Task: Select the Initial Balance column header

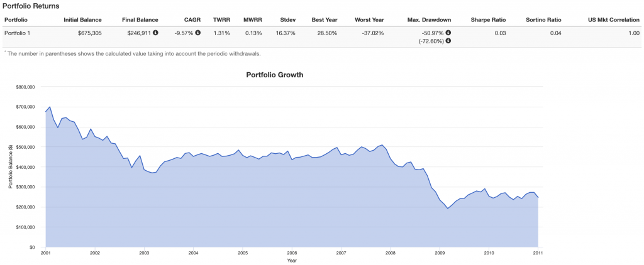Action: point(82,20)
